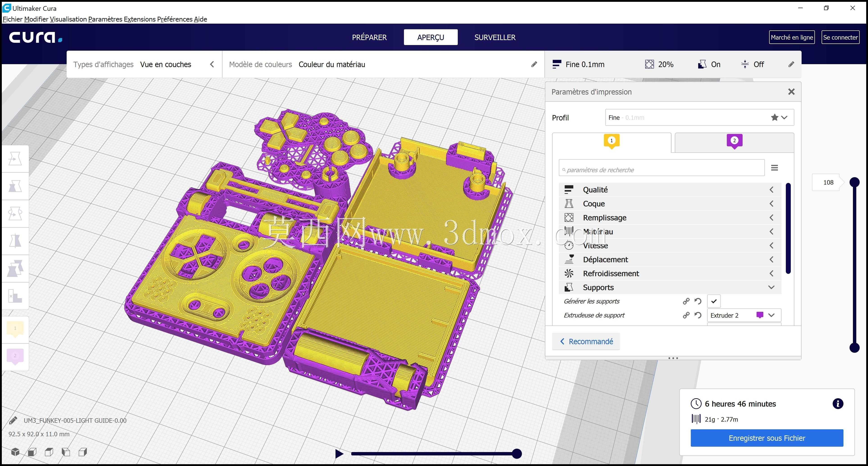The height and width of the screenshot is (466, 868).
Task: Open the Visualisation menu
Action: click(x=68, y=19)
